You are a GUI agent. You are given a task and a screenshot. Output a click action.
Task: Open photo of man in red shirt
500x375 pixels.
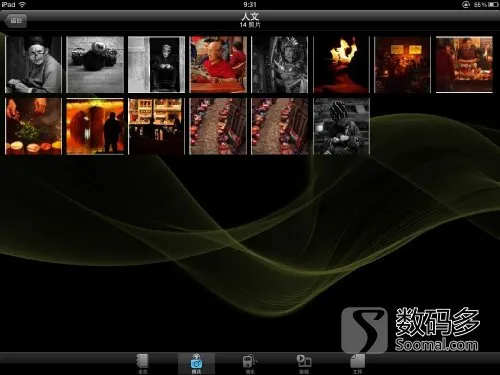pyautogui.click(x=218, y=64)
